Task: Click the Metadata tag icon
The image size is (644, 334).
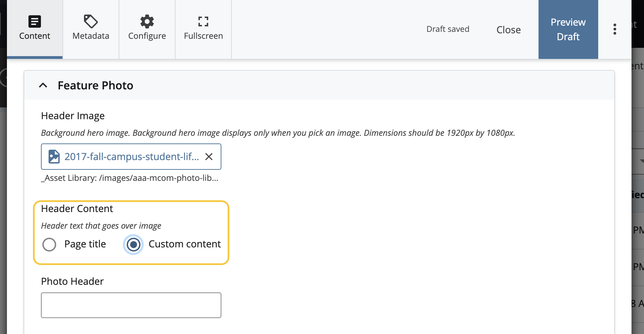Action: [x=91, y=21]
